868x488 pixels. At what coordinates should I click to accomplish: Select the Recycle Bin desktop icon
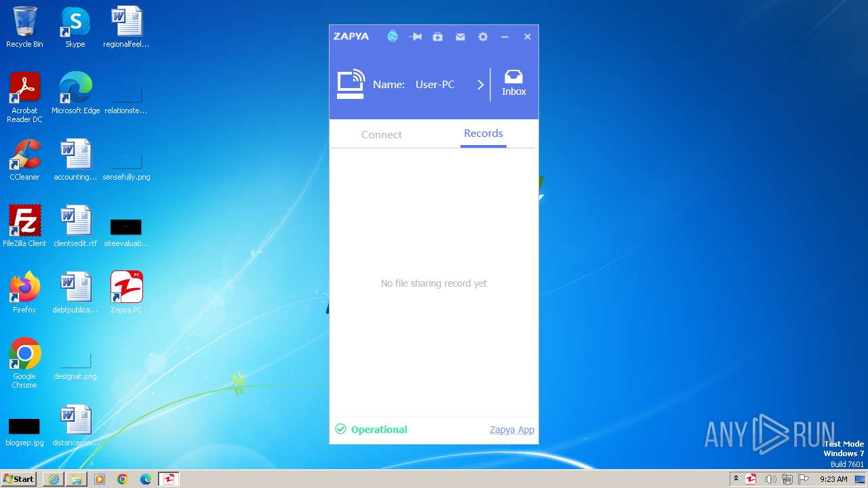[24, 27]
